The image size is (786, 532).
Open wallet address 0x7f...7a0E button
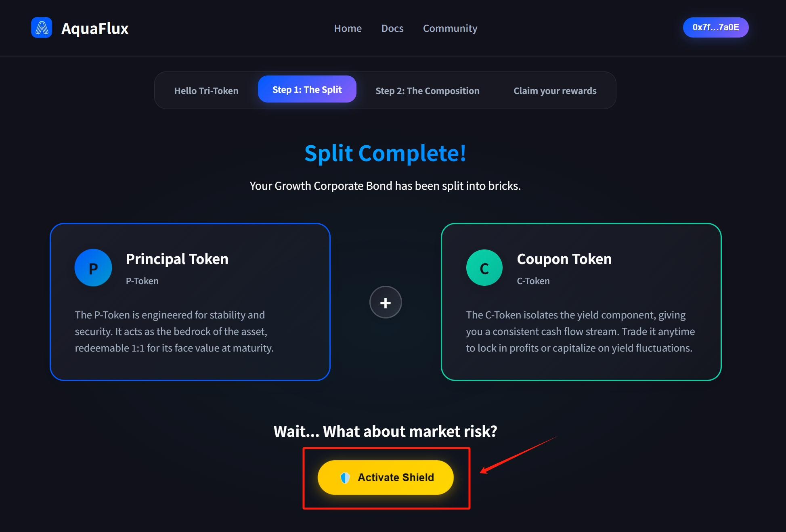[716, 27]
